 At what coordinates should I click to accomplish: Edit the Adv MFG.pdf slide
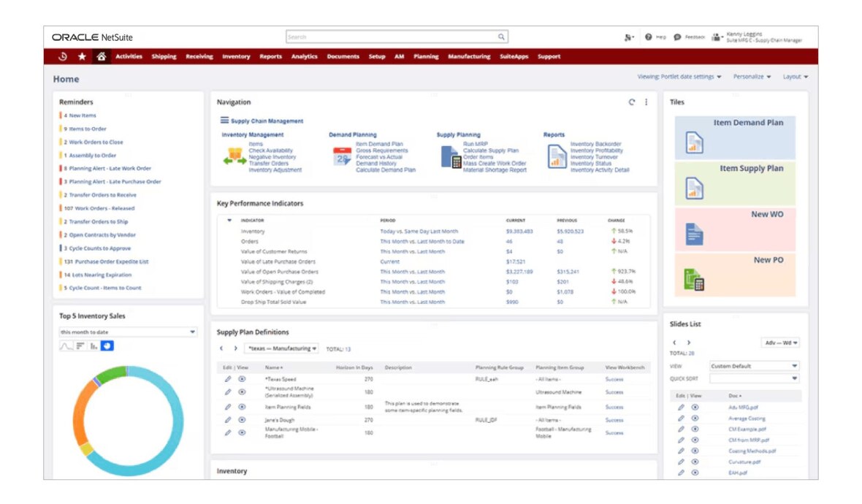tap(681, 408)
